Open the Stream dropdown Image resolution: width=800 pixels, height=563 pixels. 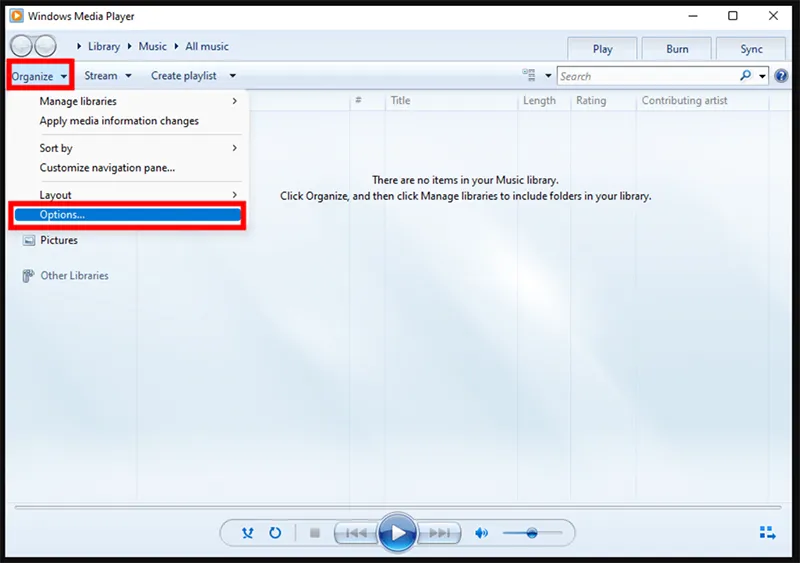tap(108, 76)
